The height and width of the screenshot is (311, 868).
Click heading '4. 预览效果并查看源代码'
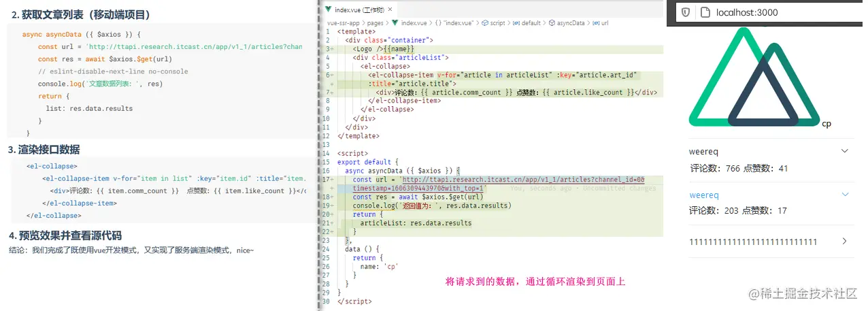pyautogui.click(x=65, y=235)
